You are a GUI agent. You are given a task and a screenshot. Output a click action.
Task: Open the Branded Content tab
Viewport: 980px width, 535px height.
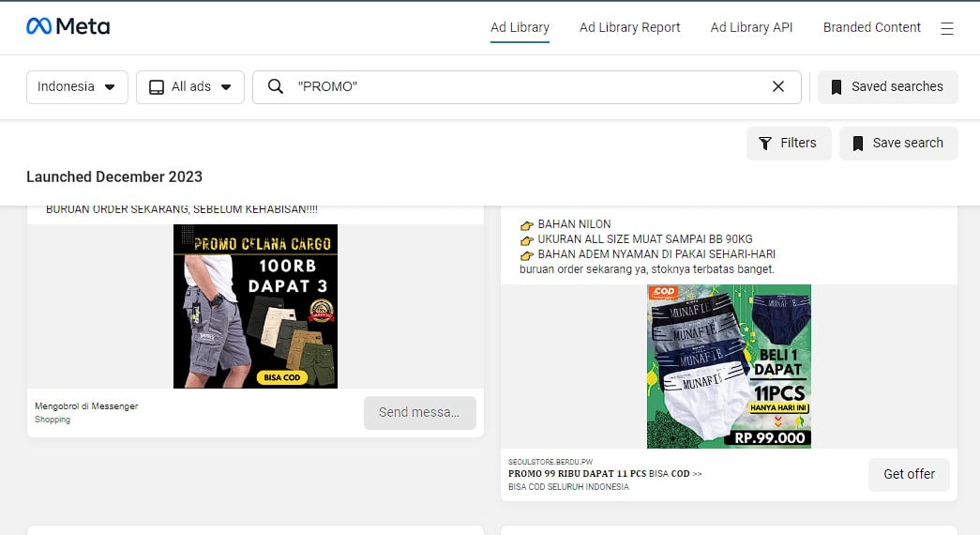click(871, 27)
